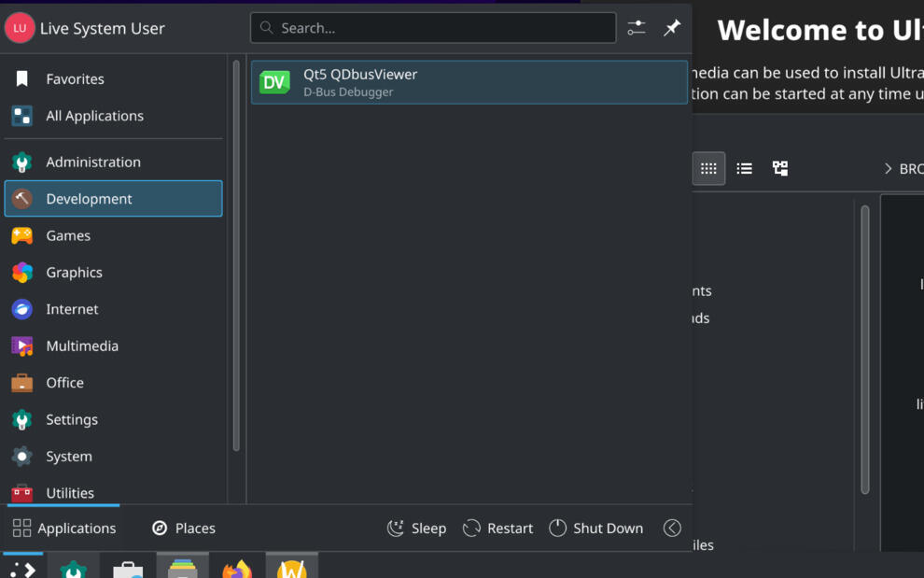Switch Welcome window to list view
This screenshot has width=924, height=578.
(x=744, y=169)
